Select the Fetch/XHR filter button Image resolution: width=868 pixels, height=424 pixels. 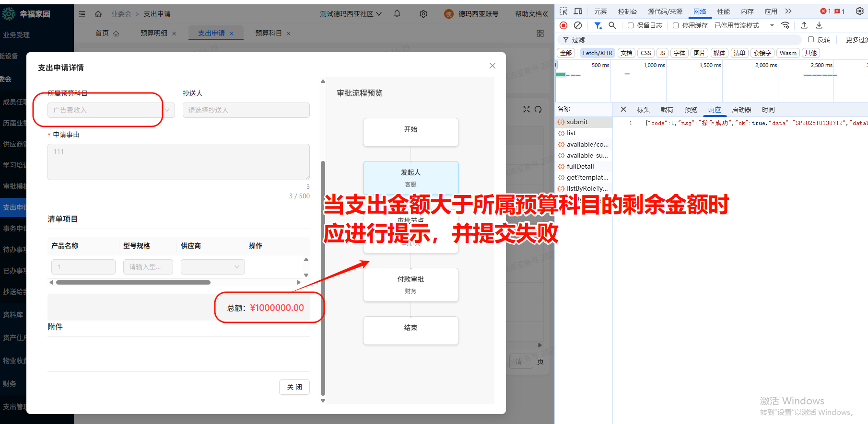coord(597,53)
